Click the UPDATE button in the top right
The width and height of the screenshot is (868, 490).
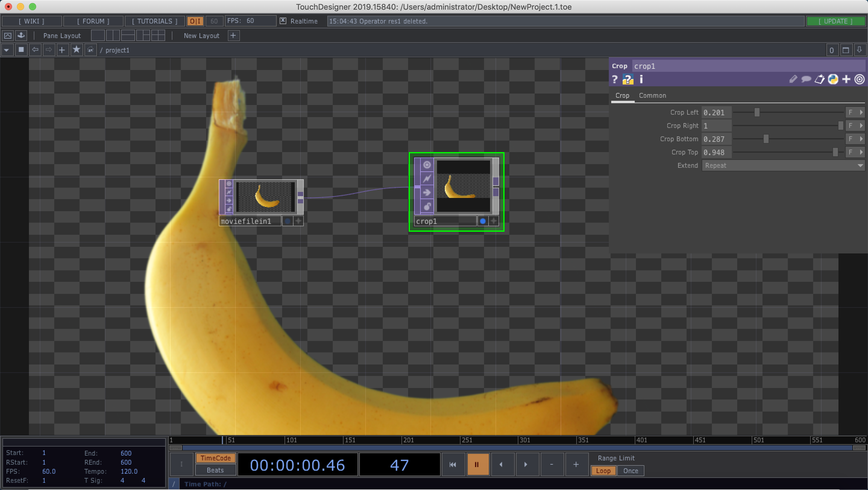click(836, 21)
